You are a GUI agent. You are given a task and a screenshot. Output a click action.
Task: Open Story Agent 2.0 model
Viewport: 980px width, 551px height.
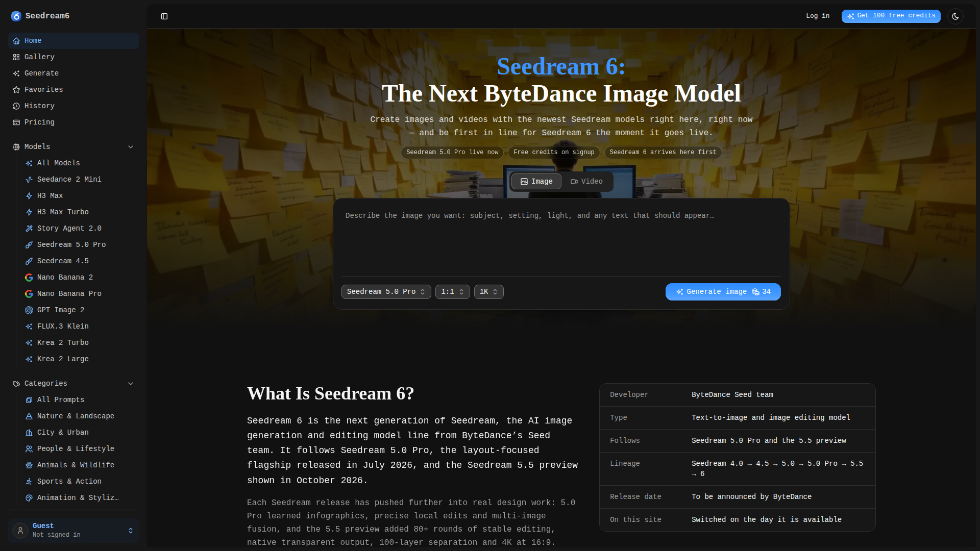point(80,229)
